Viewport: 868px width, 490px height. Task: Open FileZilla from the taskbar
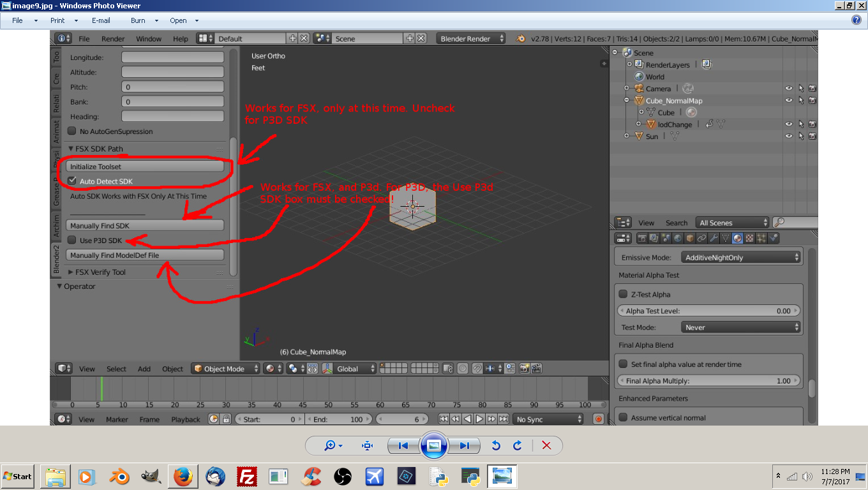tap(247, 476)
